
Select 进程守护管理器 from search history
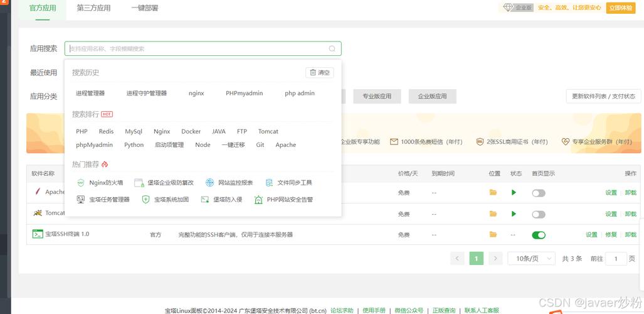click(x=147, y=93)
